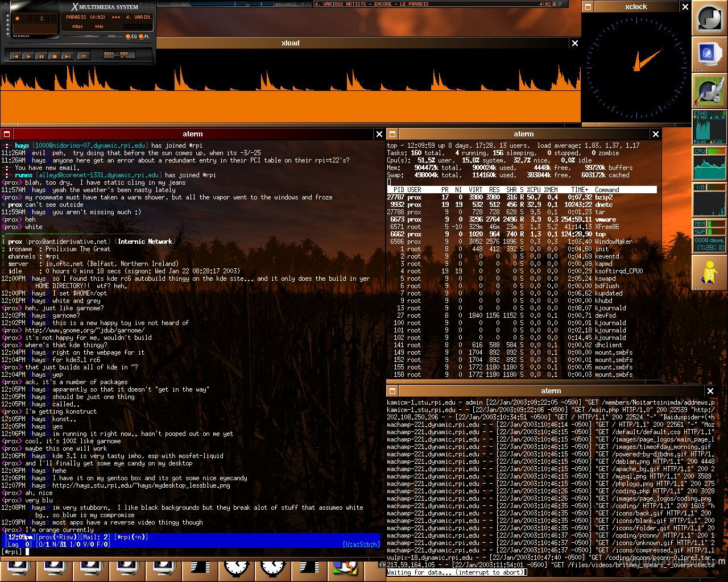Adjust the XMMS main window balance slider
Image resolution: width=728 pixels, height=582 pixels.
click(112, 36)
